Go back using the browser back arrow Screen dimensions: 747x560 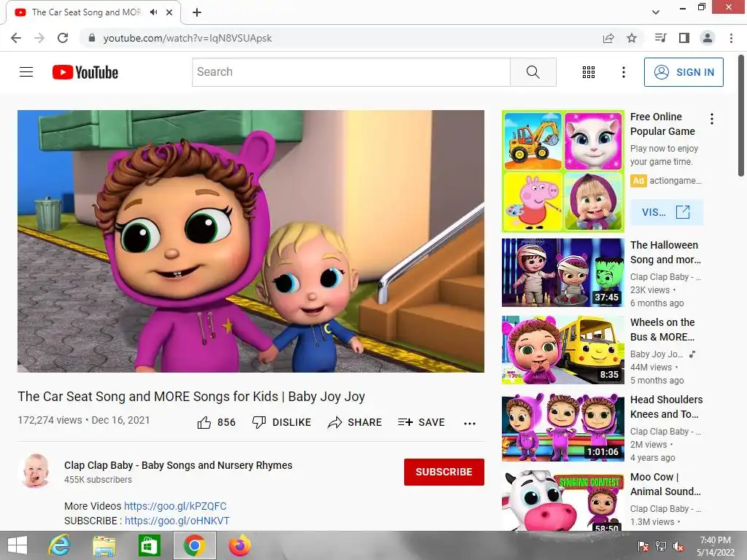(16, 38)
